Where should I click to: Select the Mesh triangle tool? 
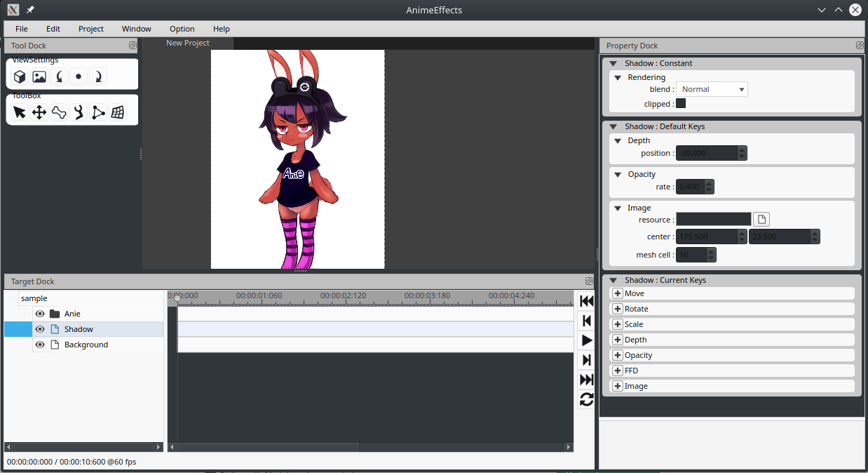coord(98,112)
